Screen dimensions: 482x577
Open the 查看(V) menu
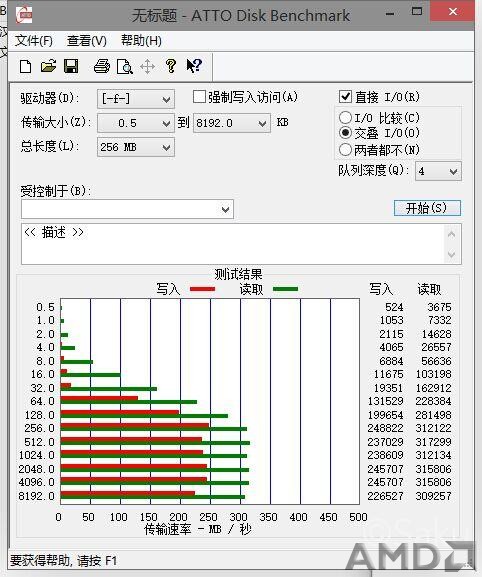(x=87, y=41)
